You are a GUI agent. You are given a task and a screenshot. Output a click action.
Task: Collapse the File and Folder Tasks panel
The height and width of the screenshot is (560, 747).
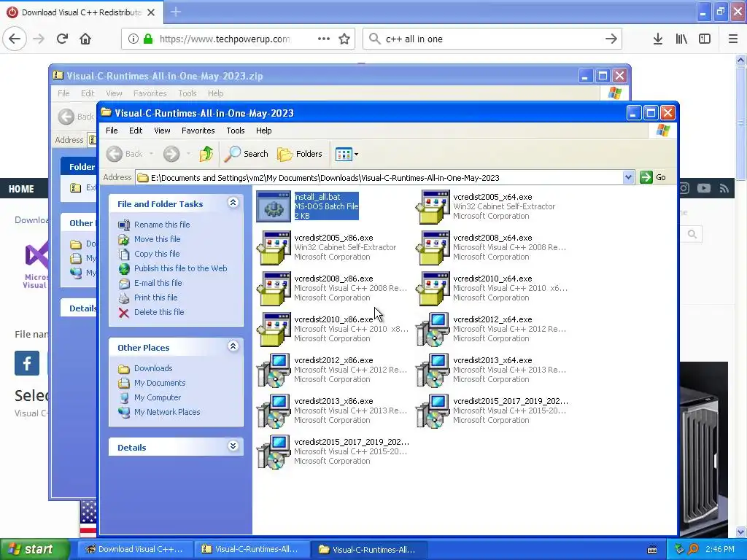233,203
